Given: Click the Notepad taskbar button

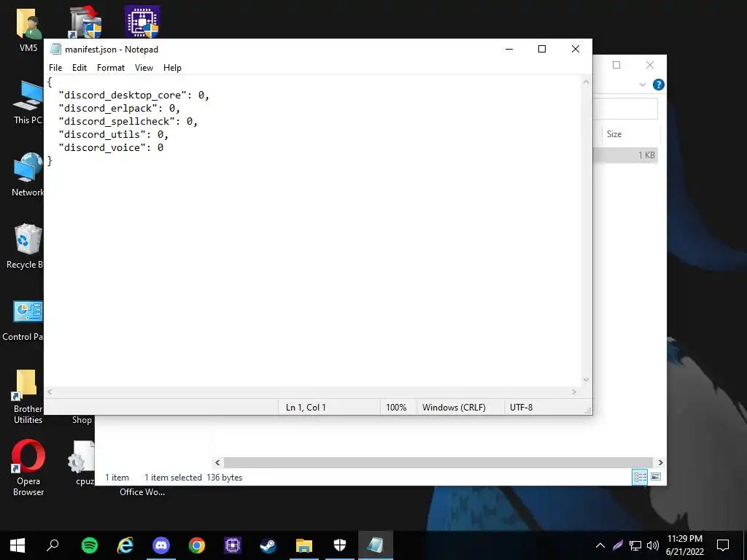Looking at the screenshot, I should coord(376,545).
